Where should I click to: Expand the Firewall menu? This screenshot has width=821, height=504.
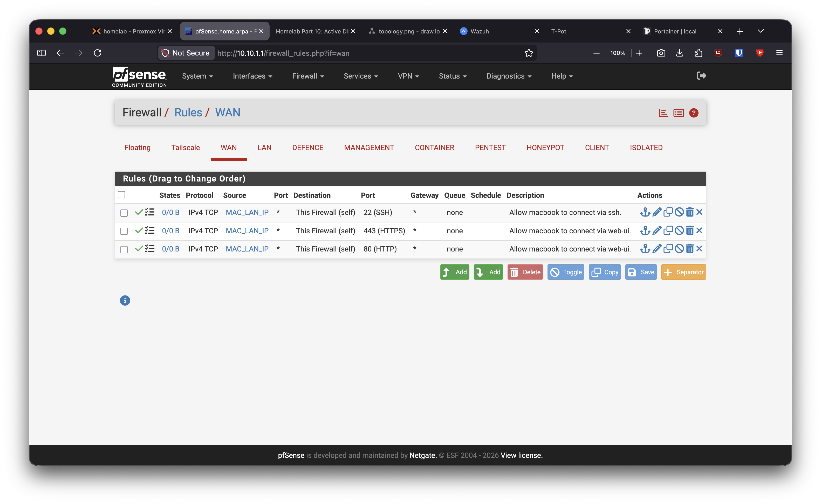[x=308, y=76]
